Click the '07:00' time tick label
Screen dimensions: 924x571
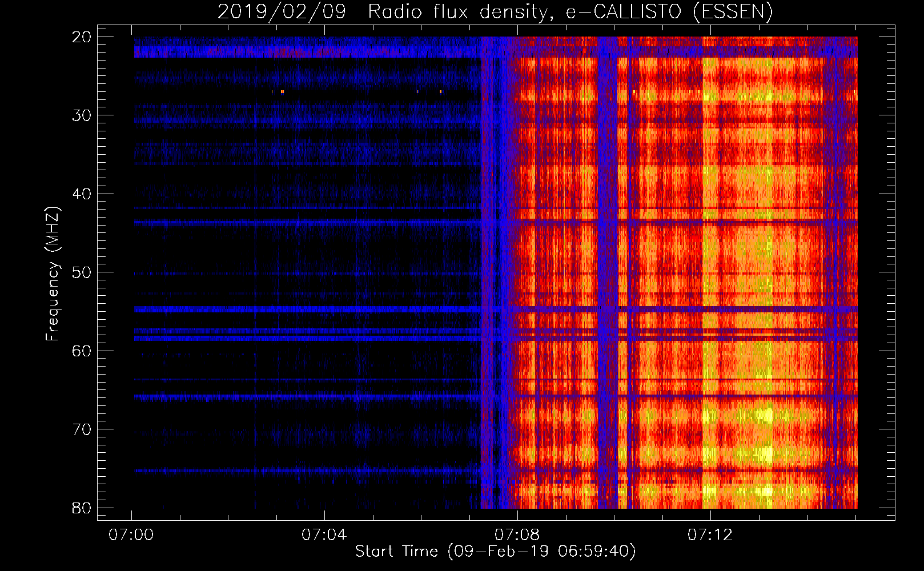(131, 535)
